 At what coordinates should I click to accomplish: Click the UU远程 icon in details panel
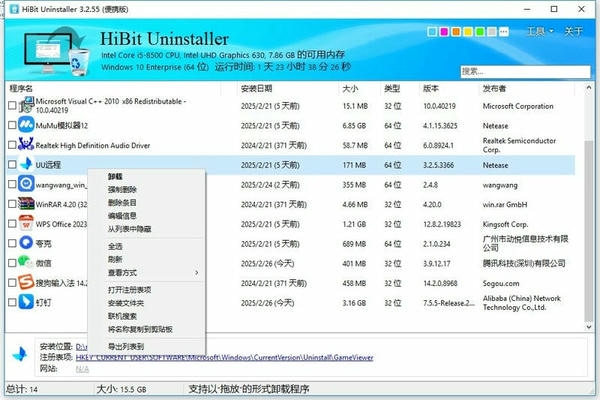(19, 354)
